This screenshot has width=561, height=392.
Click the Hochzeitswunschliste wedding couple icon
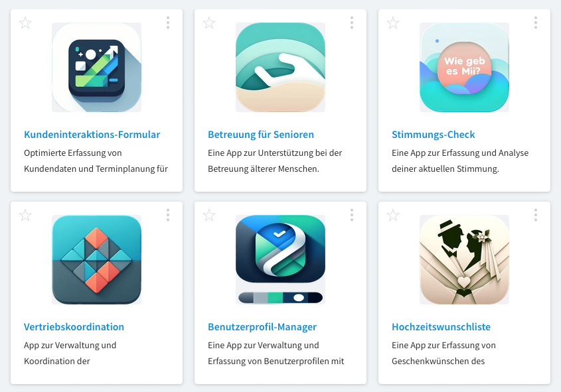tap(464, 259)
